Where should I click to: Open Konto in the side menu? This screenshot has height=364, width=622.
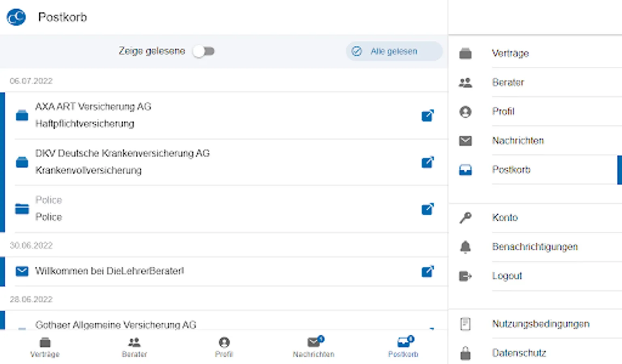pyautogui.click(x=535, y=218)
